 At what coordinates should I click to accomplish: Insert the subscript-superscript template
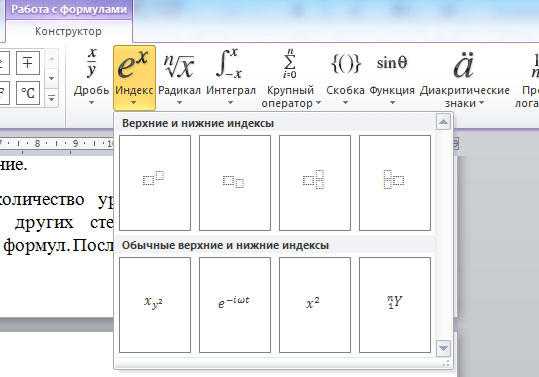(315, 182)
